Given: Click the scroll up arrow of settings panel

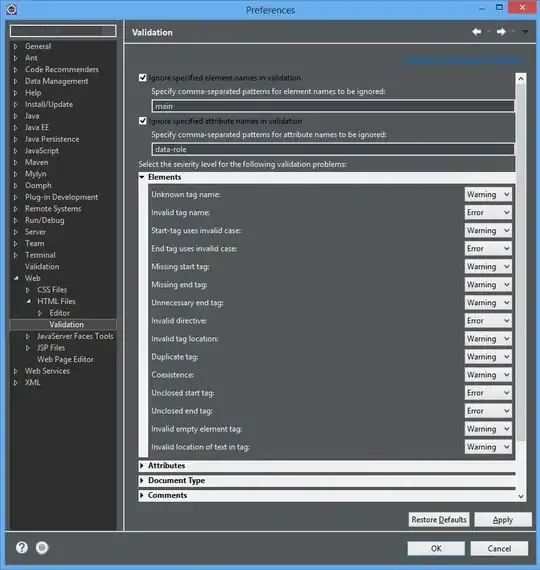Looking at the screenshot, I should click(x=521, y=78).
